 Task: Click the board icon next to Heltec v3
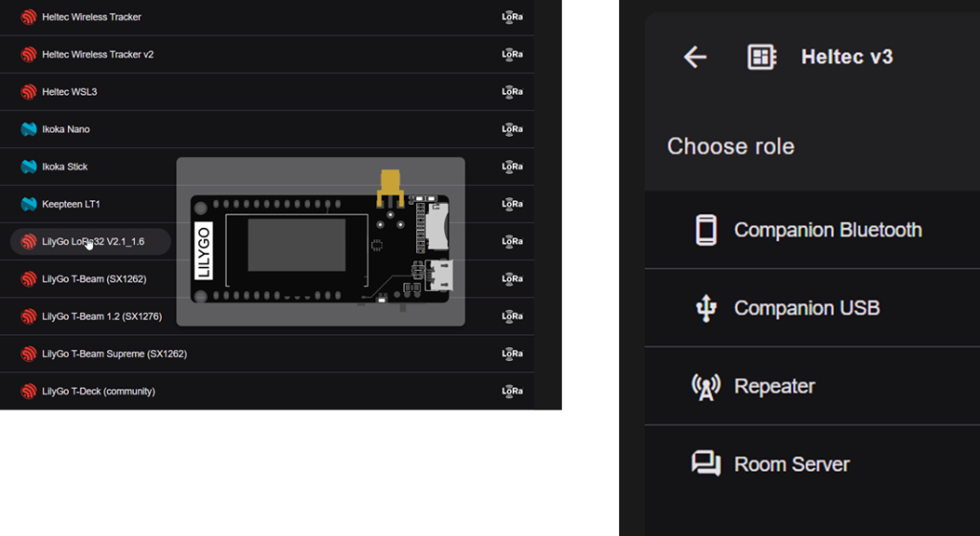(x=761, y=57)
